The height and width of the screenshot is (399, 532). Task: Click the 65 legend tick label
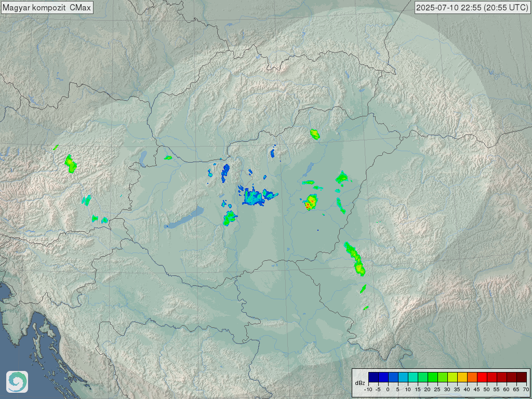coord(516,390)
